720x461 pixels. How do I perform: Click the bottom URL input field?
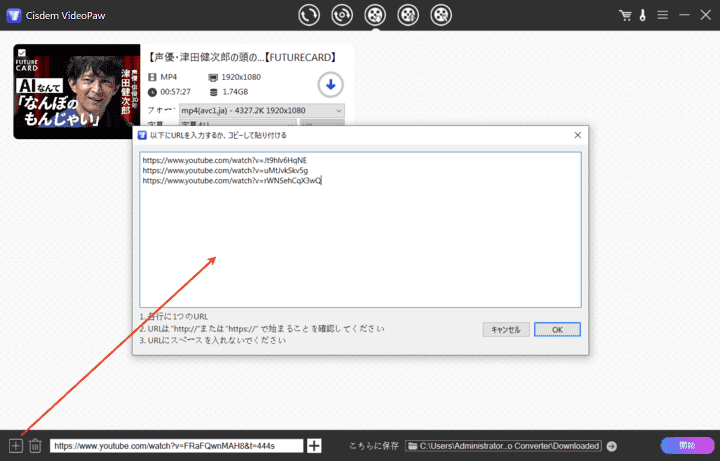pos(176,446)
